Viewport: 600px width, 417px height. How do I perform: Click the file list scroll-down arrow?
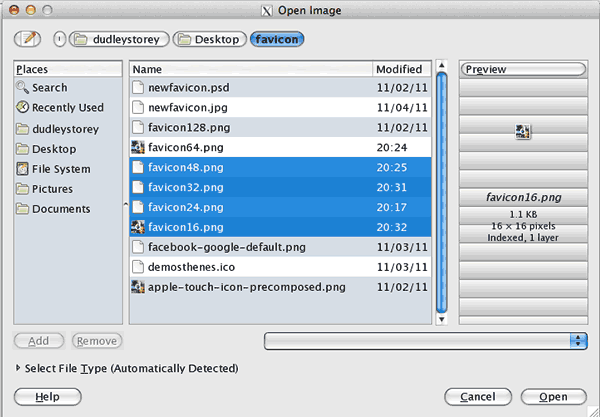pos(442,319)
